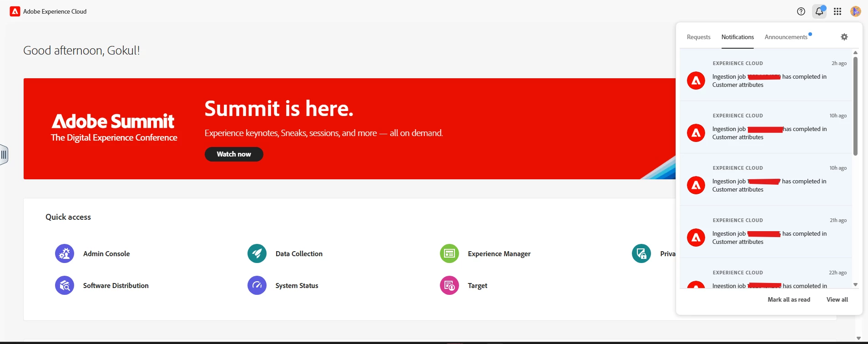
Task: Close the notifications bell icon
Action: [819, 11]
